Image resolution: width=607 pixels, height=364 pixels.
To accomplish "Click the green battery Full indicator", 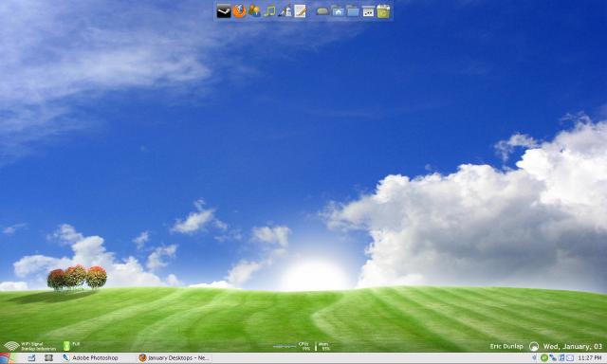I will 66,346.
